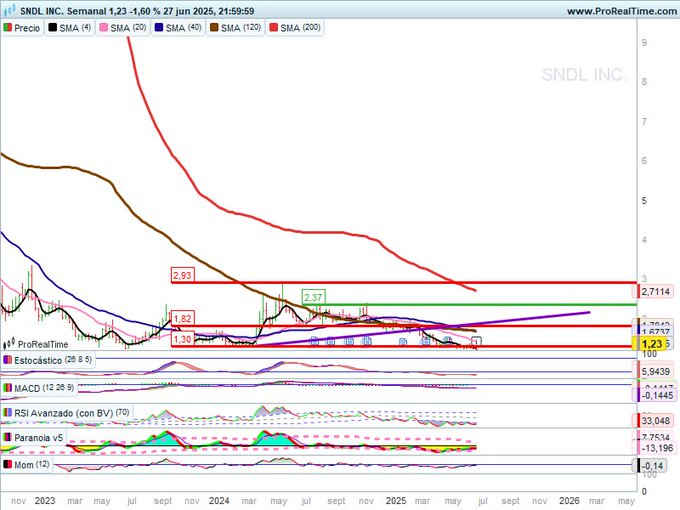Select the SMA (200) legend tab
The width and height of the screenshot is (680, 510).
pyautogui.click(x=295, y=28)
